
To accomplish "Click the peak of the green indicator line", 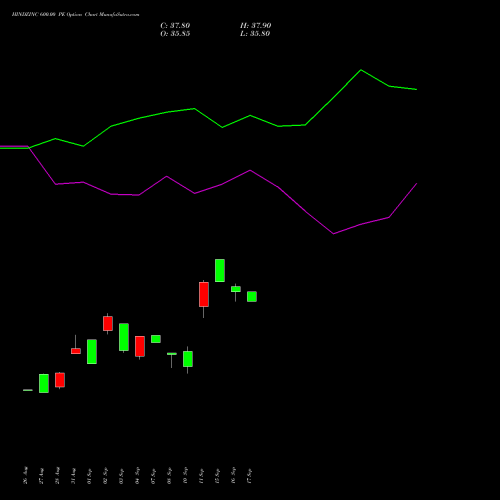I will point(361,70).
